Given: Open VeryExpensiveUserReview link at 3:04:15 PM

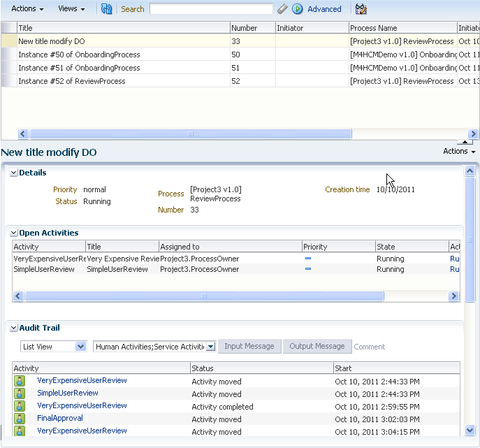Looking at the screenshot, I should (82, 431).
